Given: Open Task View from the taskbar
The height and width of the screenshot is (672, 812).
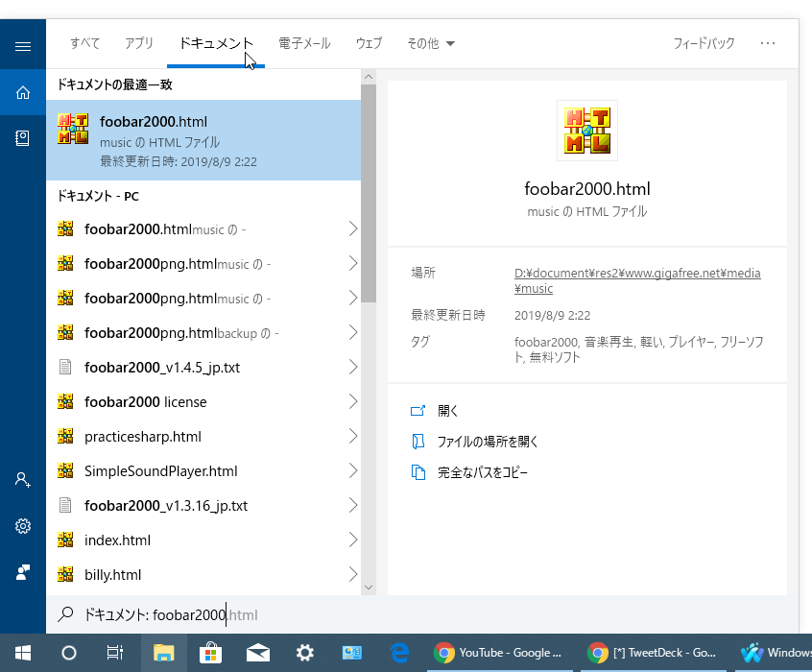Looking at the screenshot, I should [x=114, y=653].
